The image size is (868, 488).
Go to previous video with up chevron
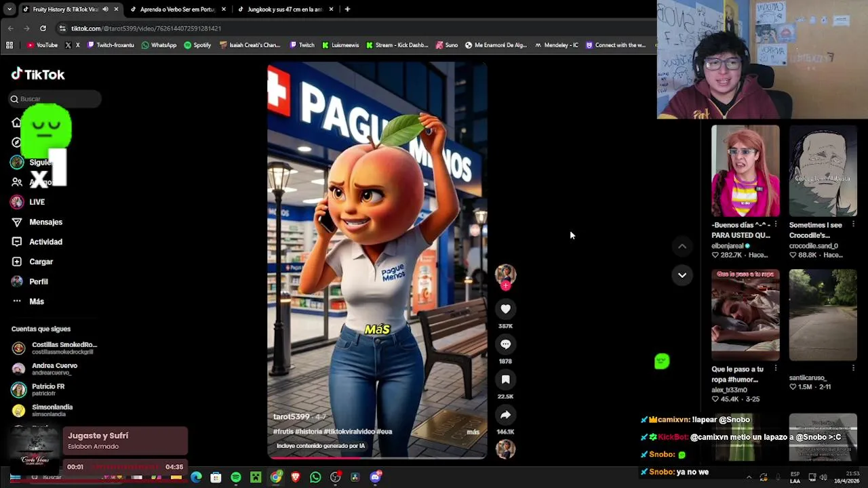[x=682, y=247]
